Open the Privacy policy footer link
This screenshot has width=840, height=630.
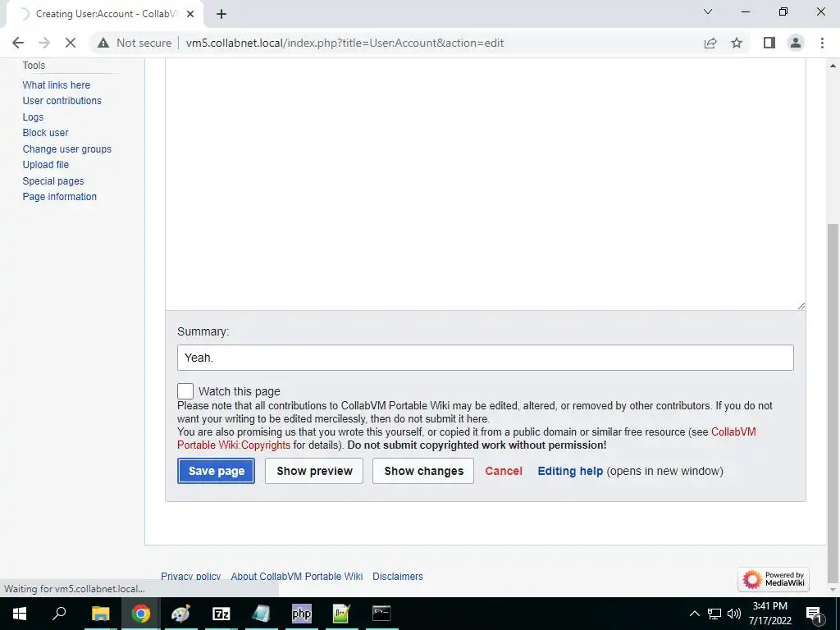(190, 577)
